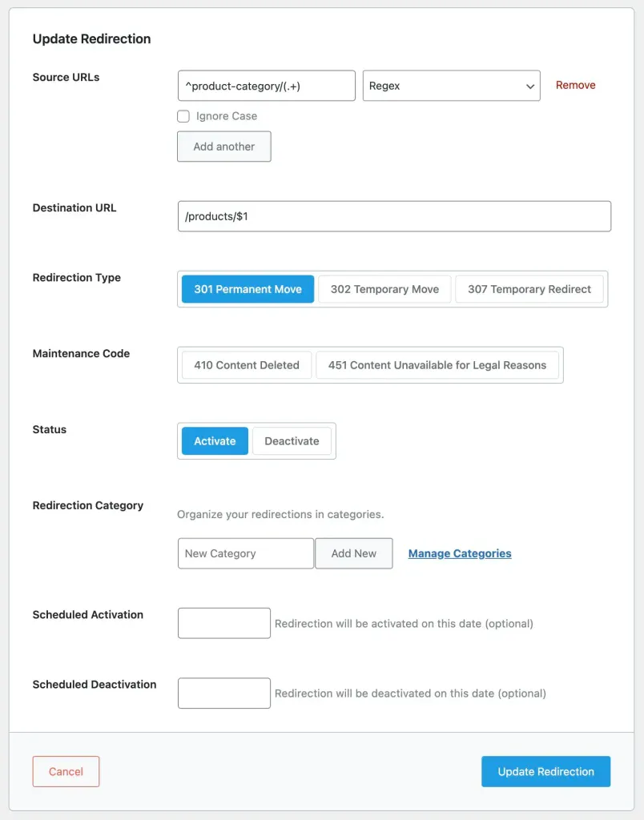The width and height of the screenshot is (644, 820).
Task: Select 451 Content Unavailable for Legal Reasons
Action: (437, 365)
